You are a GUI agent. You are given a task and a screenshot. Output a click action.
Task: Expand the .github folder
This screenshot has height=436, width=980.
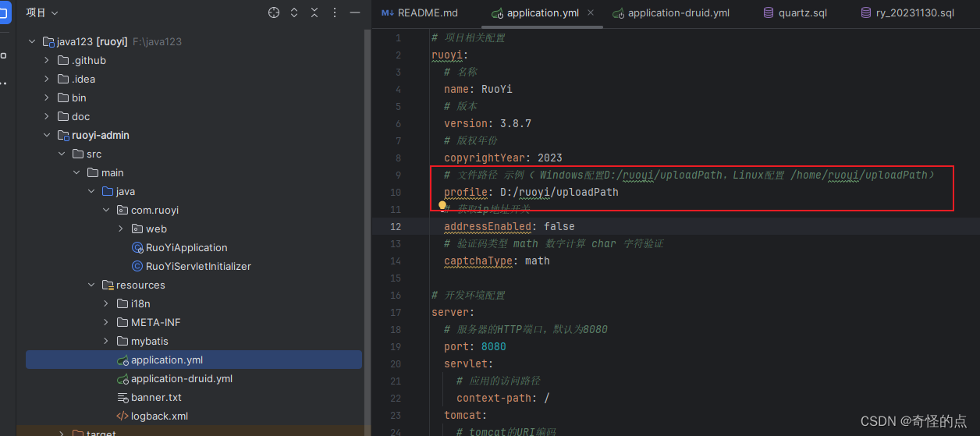coord(47,60)
